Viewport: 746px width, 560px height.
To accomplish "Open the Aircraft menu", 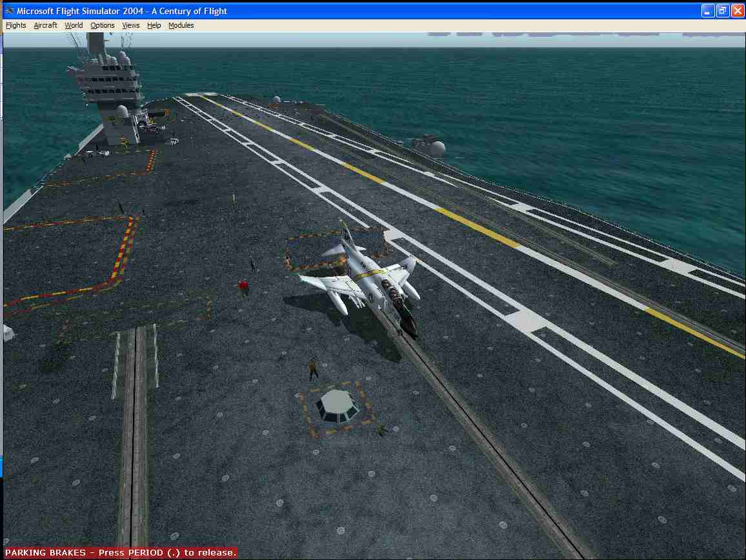I will [45, 25].
